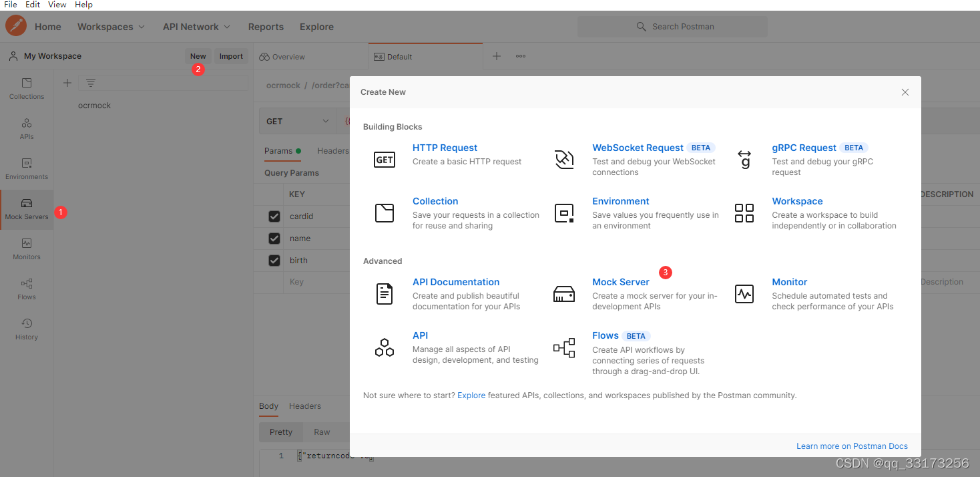Open the Explore page
The image size is (980, 477).
[x=316, y=27]
